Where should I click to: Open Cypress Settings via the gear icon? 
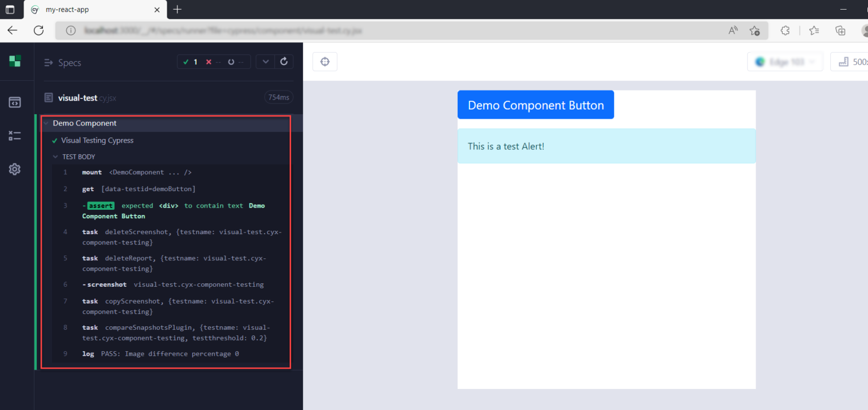(15, 169)
